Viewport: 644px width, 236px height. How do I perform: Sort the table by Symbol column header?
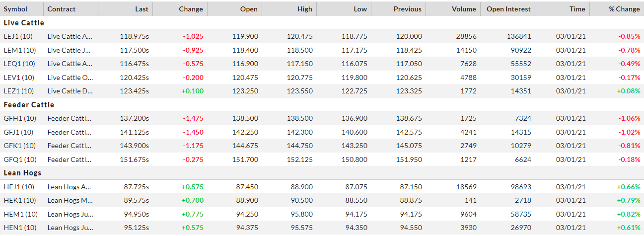[15, 9]
